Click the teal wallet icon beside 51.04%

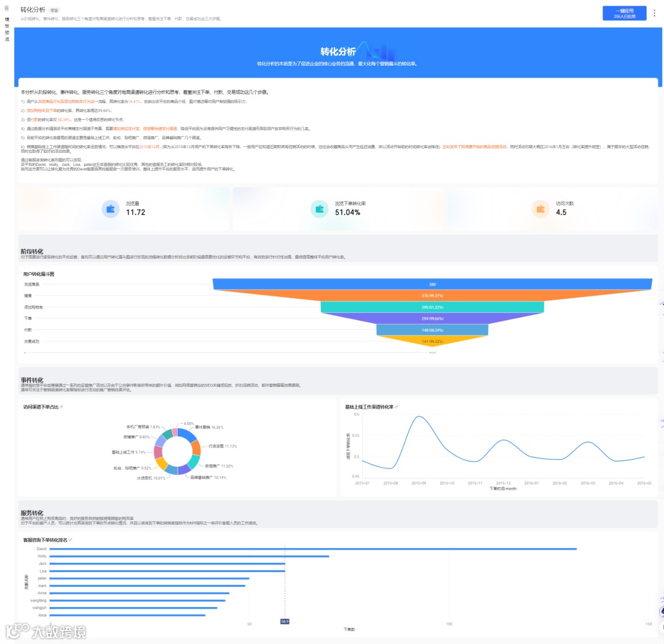click(319, 209)
